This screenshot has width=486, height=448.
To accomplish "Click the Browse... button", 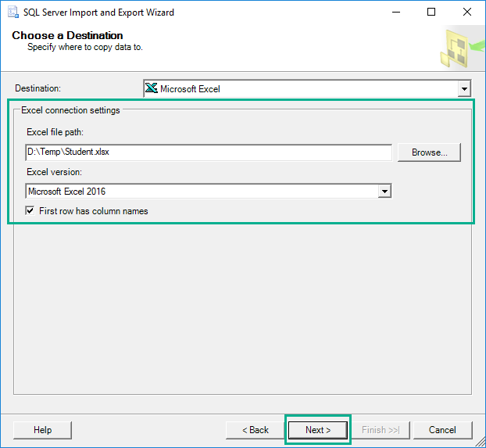I will coord(429,152).
